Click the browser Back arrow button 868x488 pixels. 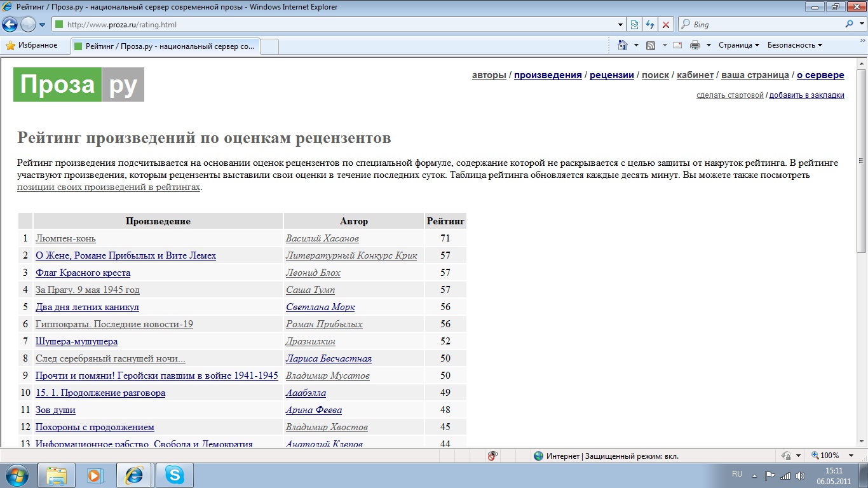10,25
